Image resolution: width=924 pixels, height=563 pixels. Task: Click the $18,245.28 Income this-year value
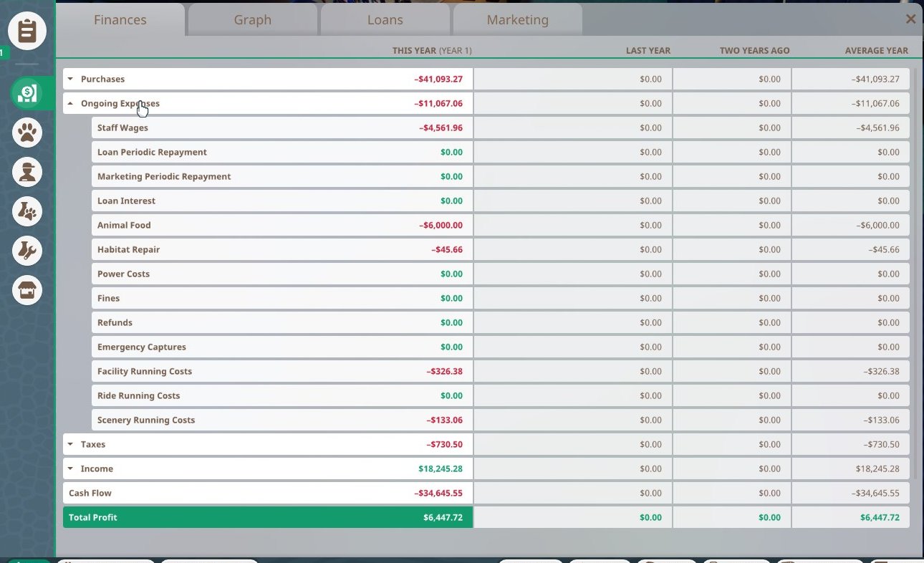click(441, 468)
